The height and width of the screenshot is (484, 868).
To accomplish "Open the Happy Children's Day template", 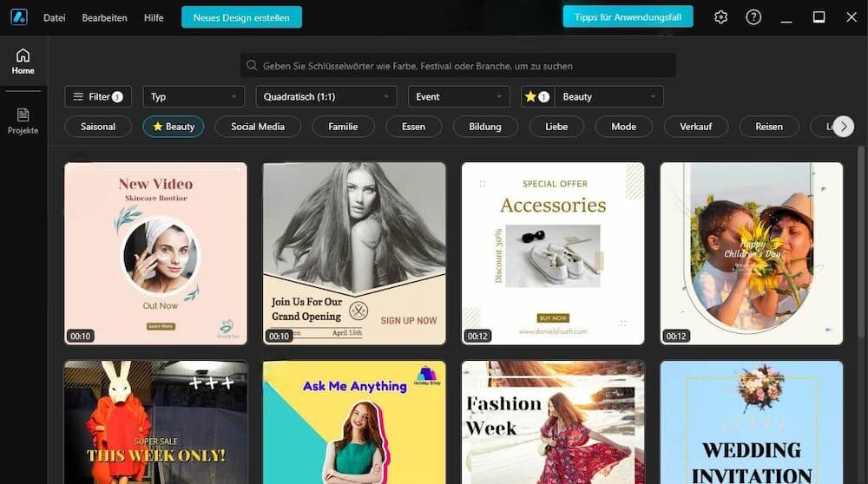I will (752, 253).
